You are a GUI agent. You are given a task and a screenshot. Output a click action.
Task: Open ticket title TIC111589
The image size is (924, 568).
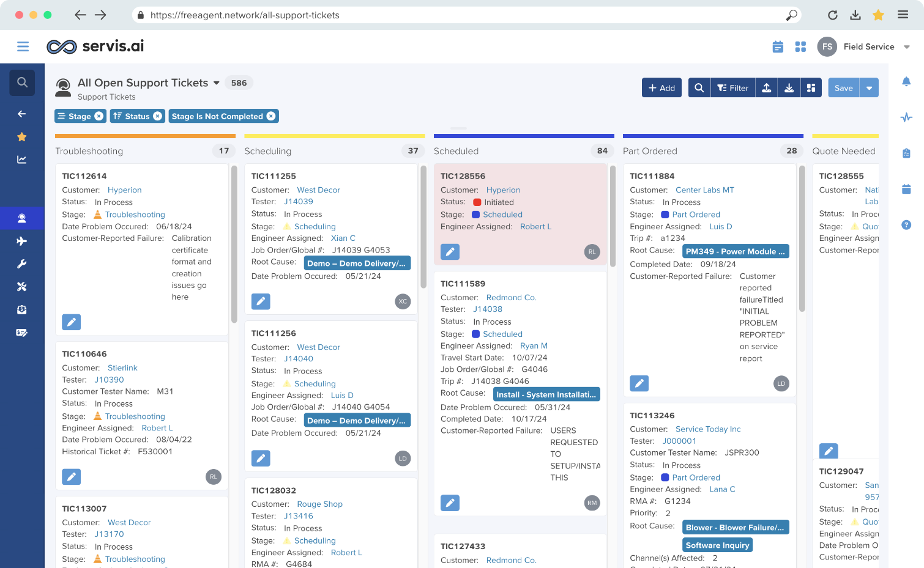463,284
